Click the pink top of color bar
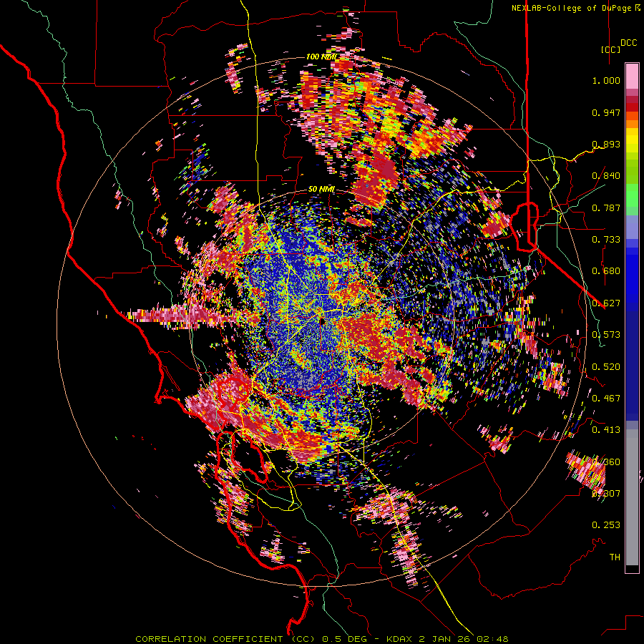 (x=632, y=77)
